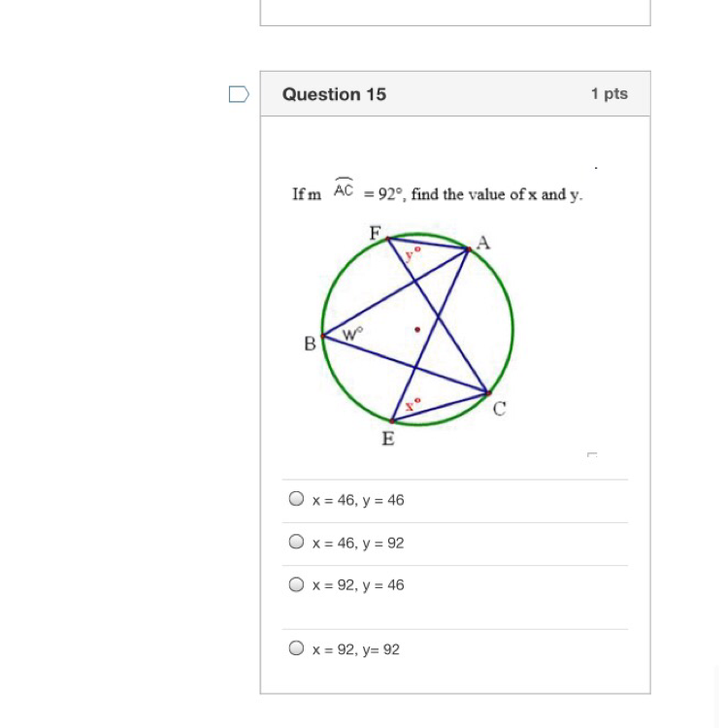Click the 1 pts label
Screen dimensions: 726x728
pyautogui.click(x=609, y=94)
